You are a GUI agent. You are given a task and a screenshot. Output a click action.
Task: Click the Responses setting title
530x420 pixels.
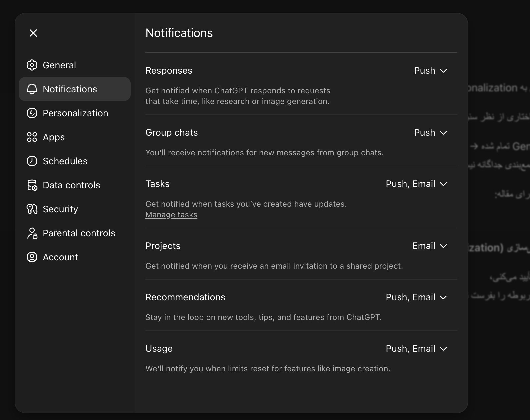pos(169,71)
